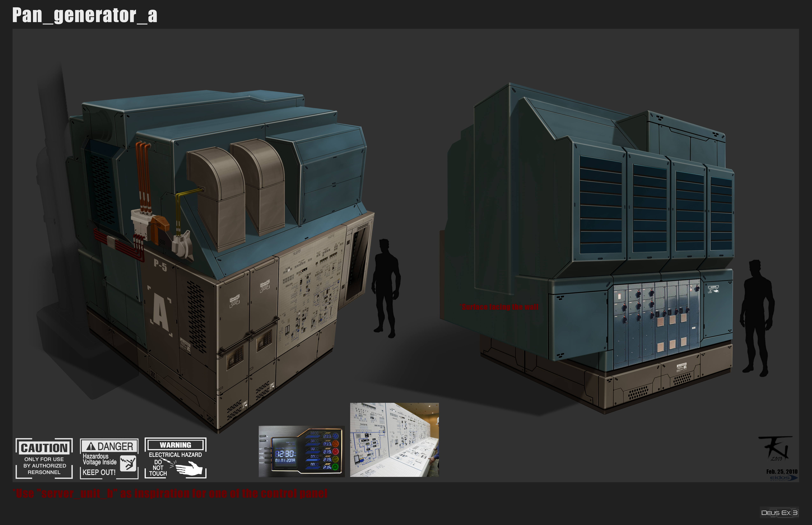This screenshot has height=525, width=812.
Task: Click the 'Pan_generator_a' title text
Action: [x=85, y=15]
